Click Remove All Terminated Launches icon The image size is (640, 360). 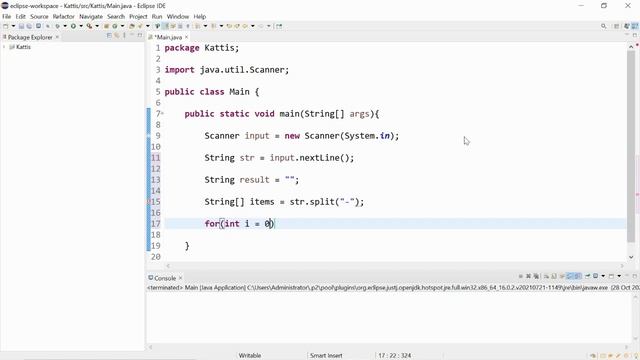pyautogui.click(x=536, y=276)
